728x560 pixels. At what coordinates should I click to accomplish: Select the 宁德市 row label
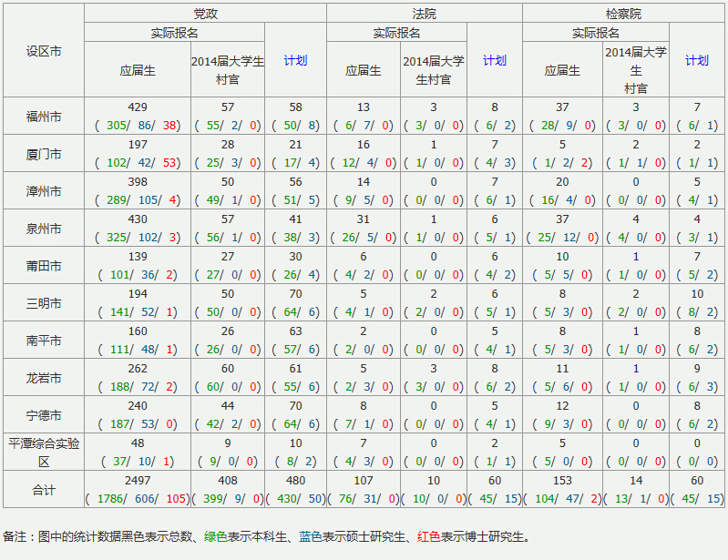coord(44,415)
